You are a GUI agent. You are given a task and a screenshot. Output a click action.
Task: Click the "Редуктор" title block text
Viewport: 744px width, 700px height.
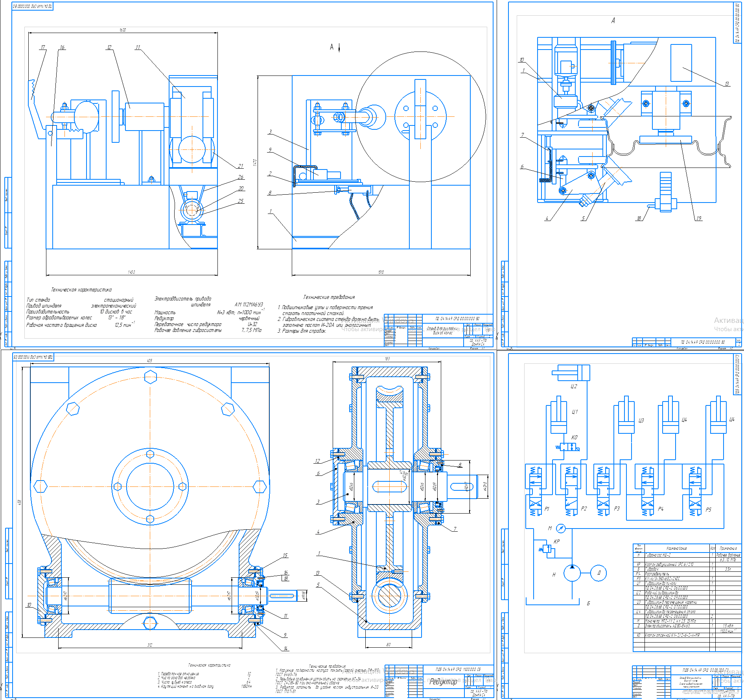[443, 682]
